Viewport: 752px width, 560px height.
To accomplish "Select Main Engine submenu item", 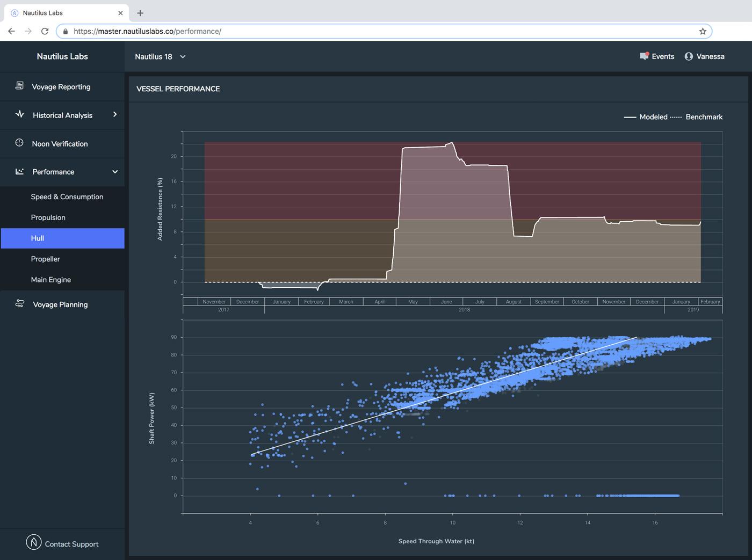I will [x=51, y=280].
